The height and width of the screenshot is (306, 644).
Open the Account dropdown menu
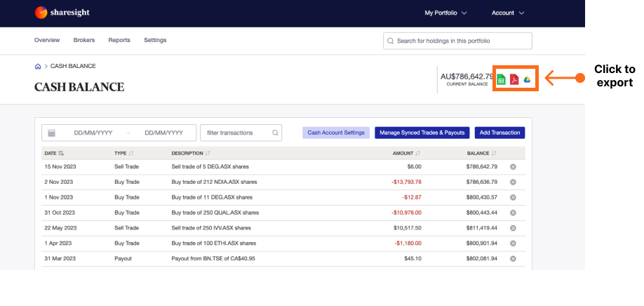[508, 13]
